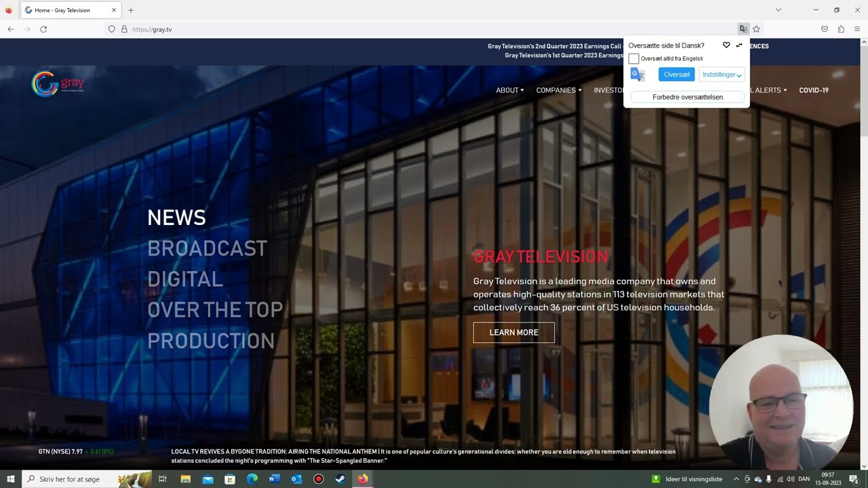Select the BROADCAST slide tab
The height and width of the screenshot is (488, 868).
click(x=208, y=249)
